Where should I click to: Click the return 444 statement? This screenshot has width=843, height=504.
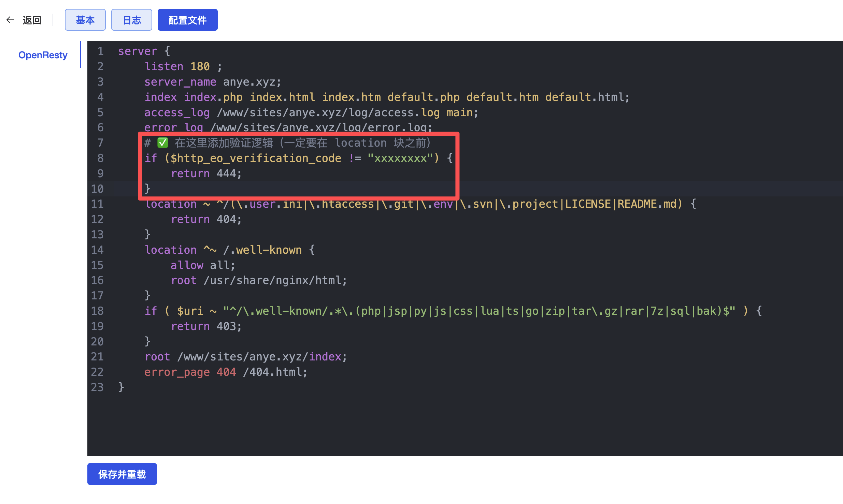click(206, 174)
